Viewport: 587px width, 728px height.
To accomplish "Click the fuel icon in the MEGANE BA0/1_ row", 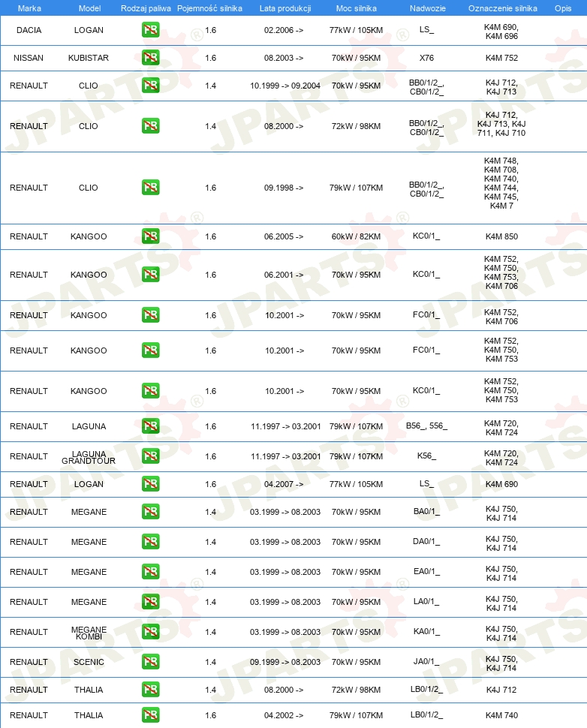I will (150, 512).
